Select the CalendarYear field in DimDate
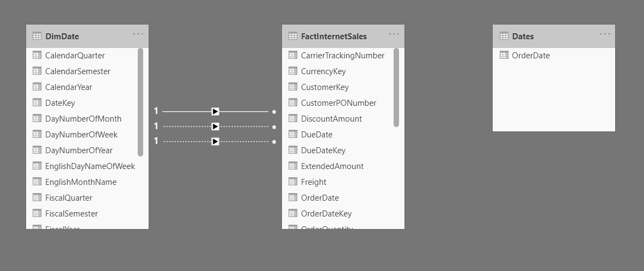Screen dimensions: 644x271 tap(69, 87)
